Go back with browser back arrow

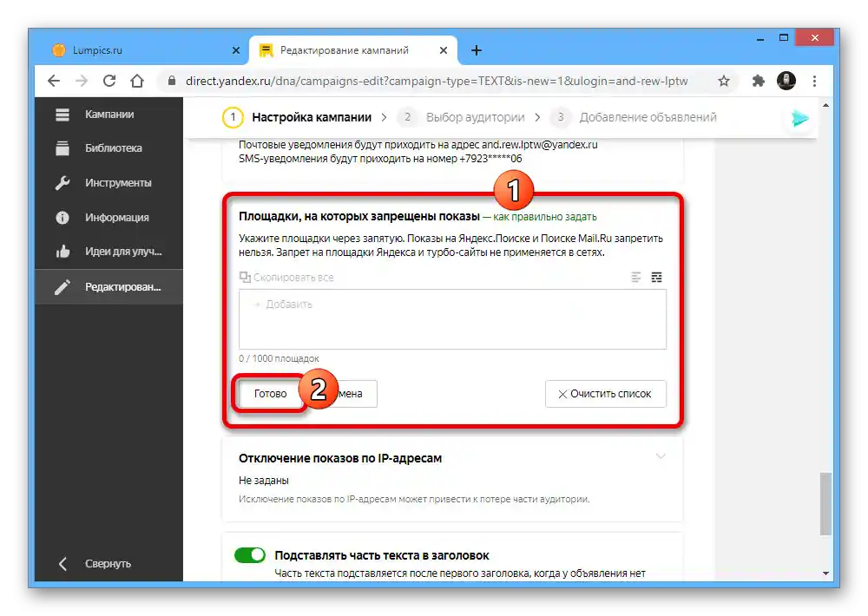coord(54,81)
